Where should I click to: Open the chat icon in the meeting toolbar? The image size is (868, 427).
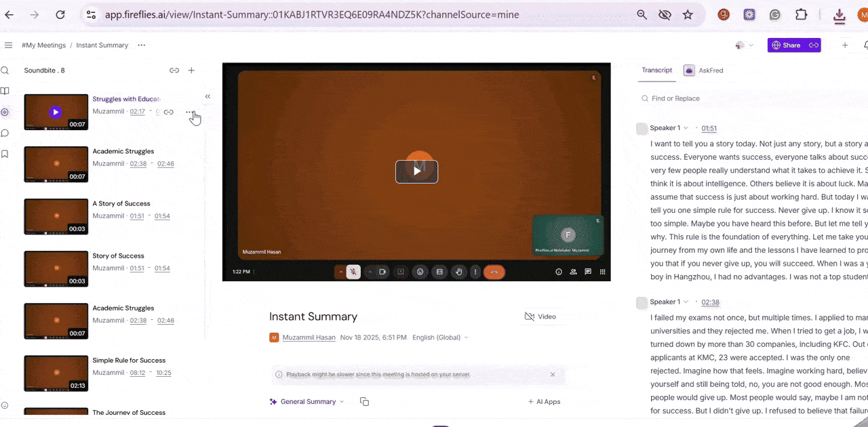coord(587,271)
